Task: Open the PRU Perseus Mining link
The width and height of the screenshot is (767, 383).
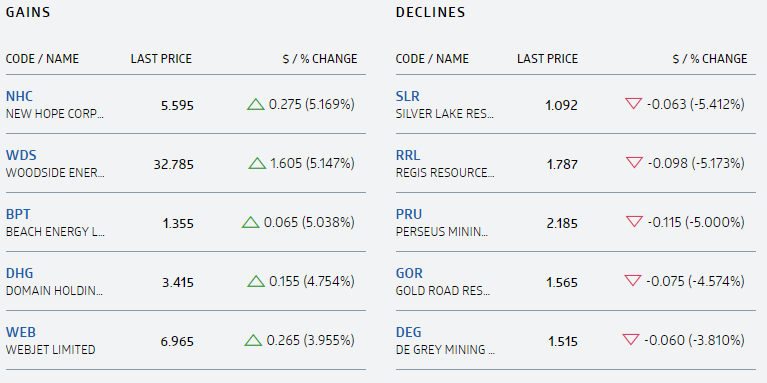Action: point(408,214)
